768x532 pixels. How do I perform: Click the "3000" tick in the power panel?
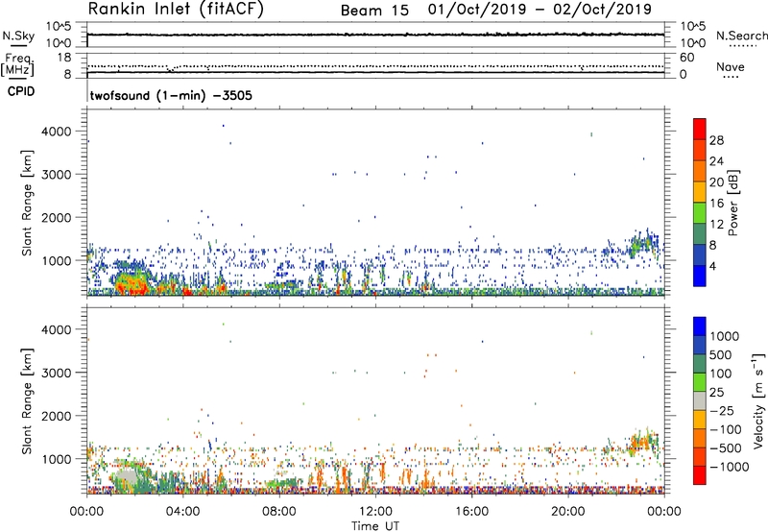[57, 175]
